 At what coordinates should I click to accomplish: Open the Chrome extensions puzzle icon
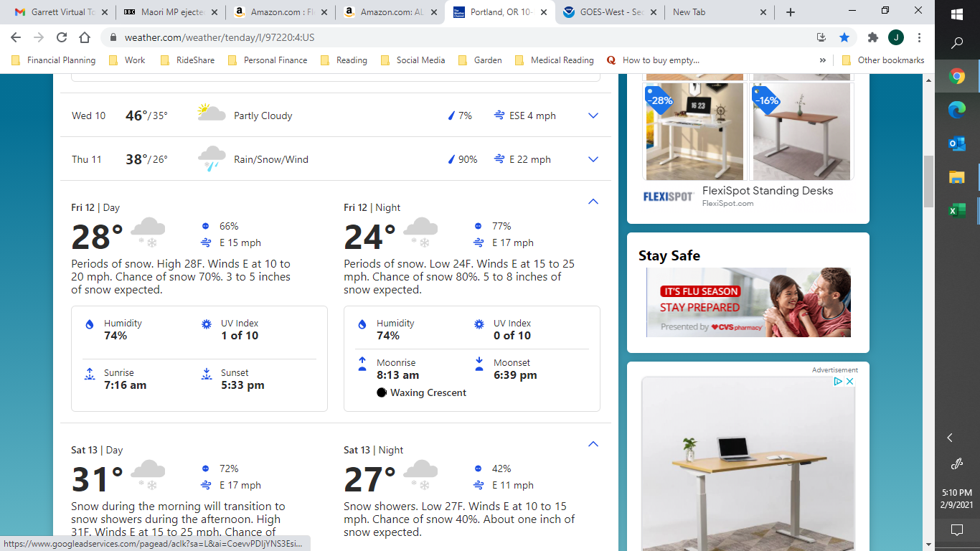[x=872, y=37]
